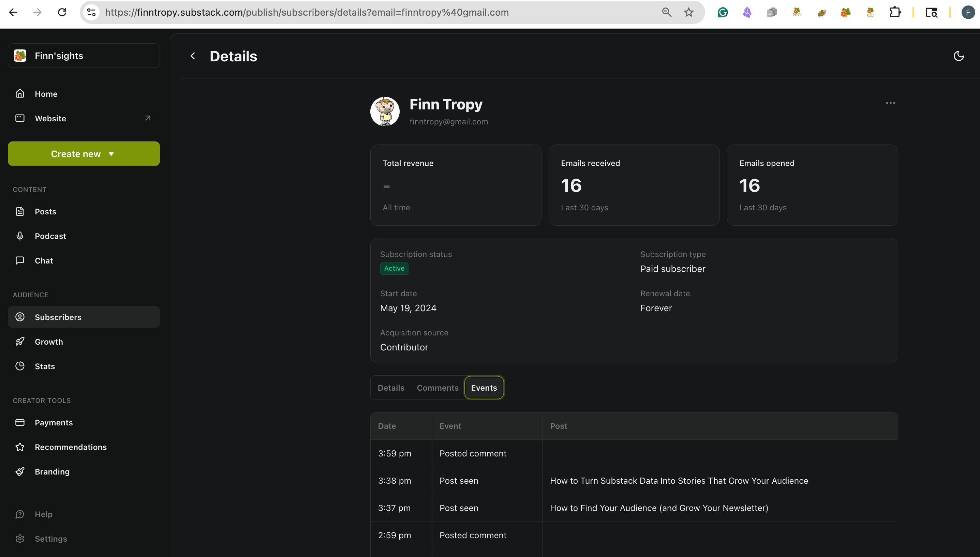Switch to the Comments tab
Screen dimensions: 980x557
(437, 388)
